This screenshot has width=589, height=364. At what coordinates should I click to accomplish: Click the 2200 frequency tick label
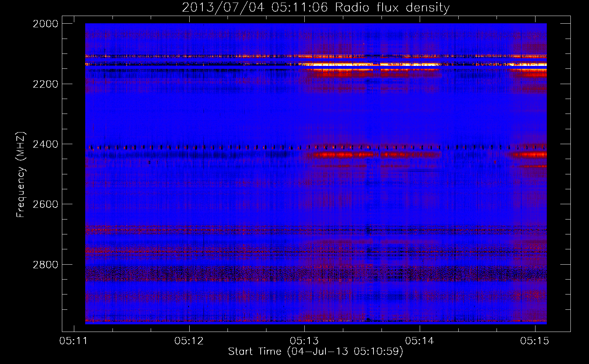coord(46,84)
